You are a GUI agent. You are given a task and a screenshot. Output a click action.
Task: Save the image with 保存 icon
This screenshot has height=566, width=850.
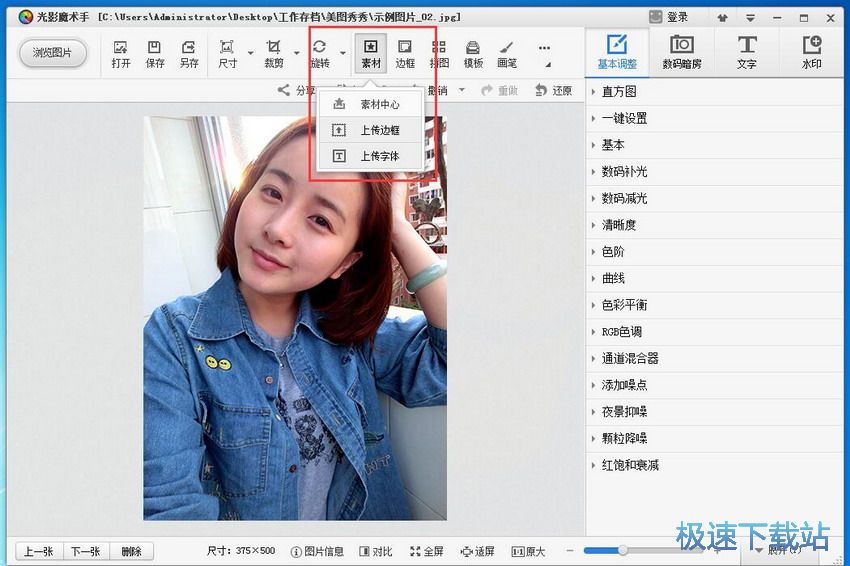[155, 54]
